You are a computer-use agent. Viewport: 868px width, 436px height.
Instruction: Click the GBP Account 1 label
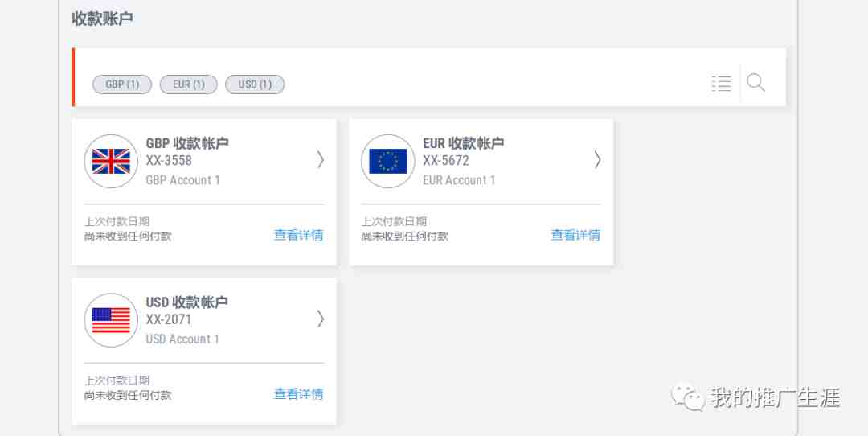(182, 180)
